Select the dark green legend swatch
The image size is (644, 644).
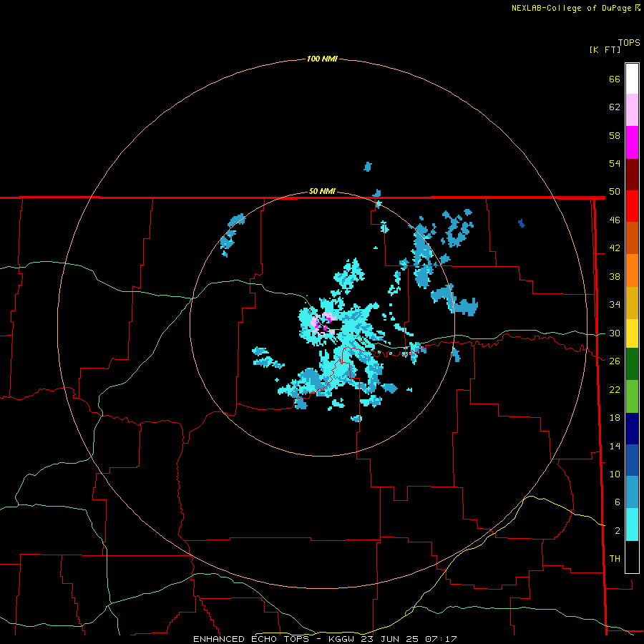point(632,364)
